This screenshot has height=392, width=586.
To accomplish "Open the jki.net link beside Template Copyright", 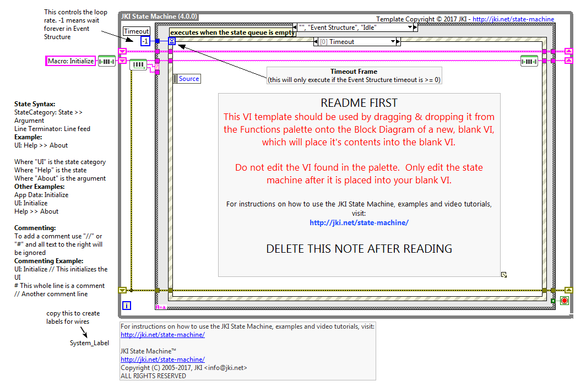I will tap(513, 19).
